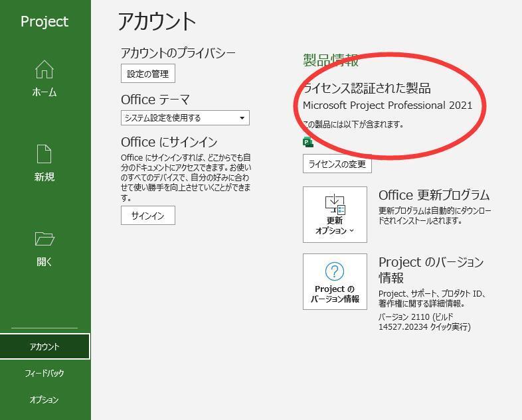Click the ライセンス認証された製品 text

click(367, 88)
